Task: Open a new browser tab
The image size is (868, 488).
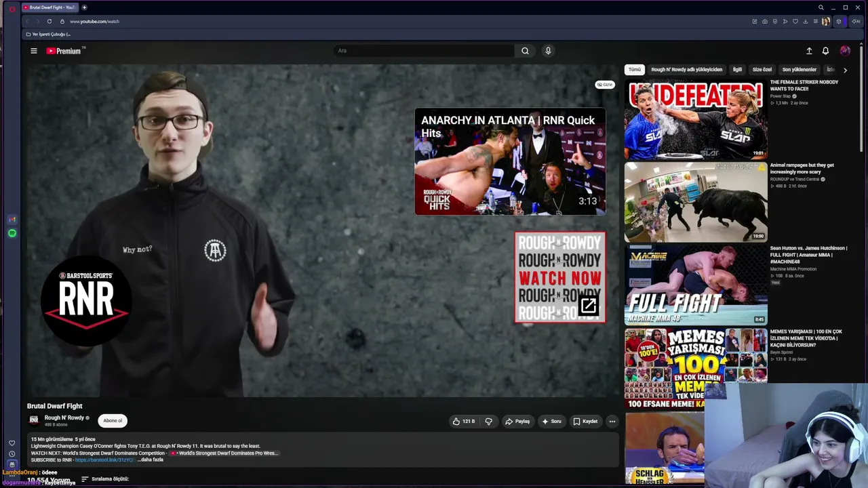Action: point(84,7)
